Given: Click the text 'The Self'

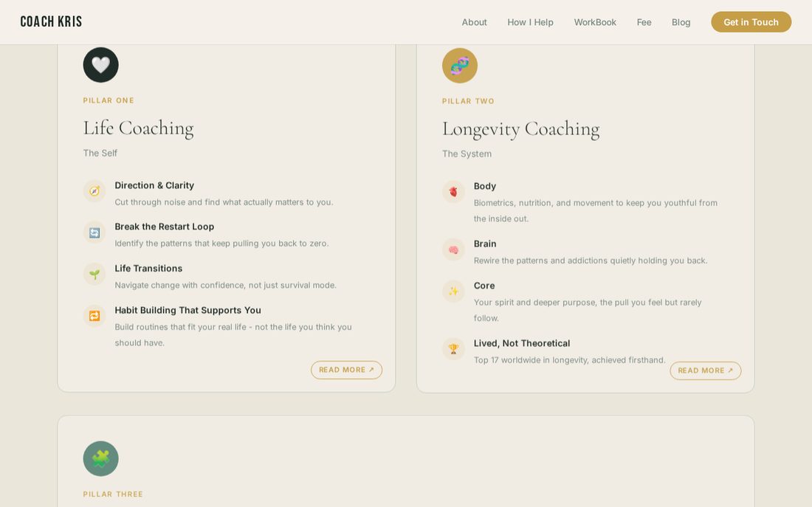Looking at the screenshot, I should click(100, 153).
